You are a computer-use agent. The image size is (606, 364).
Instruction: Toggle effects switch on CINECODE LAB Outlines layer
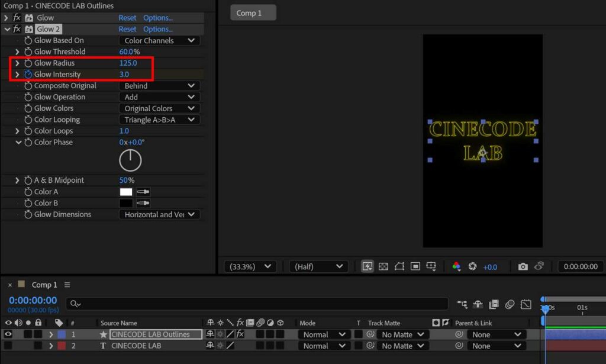tap(240, 334)
